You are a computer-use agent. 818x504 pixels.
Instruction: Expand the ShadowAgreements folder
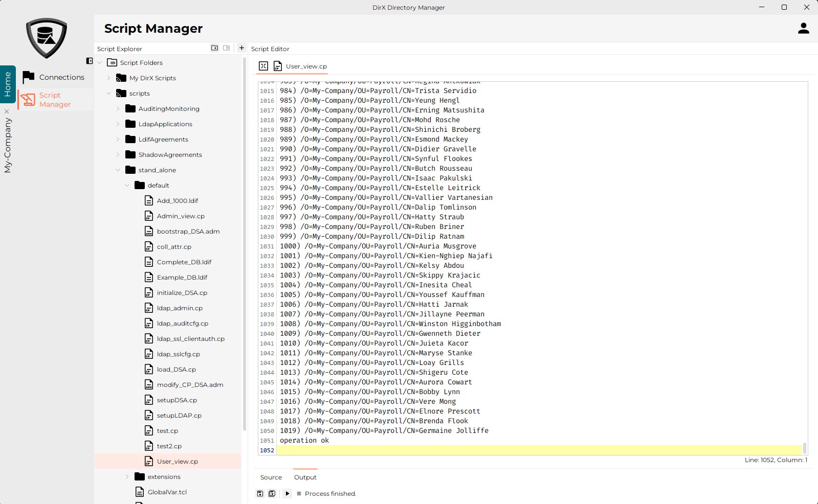pyautogui.click(x=118, y=155)
